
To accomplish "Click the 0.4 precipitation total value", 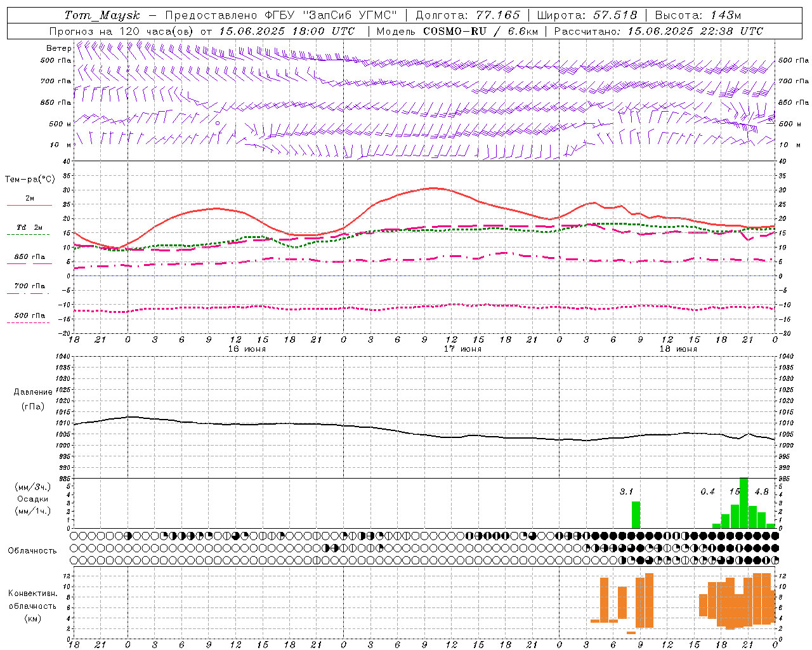I will pyautogui.click(x=707, y=491).
